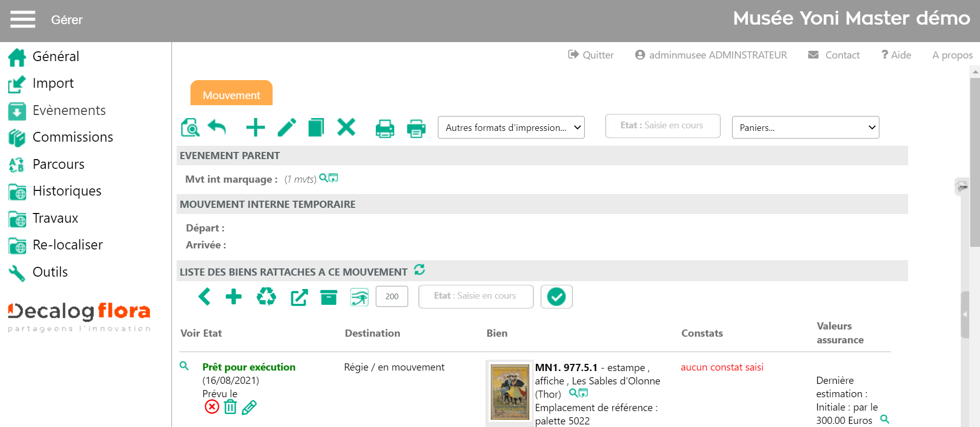Click magnifier icon next to Les Sables d'Olonne
Viewport: 980px width, 427px height.
tap(573, 393)
